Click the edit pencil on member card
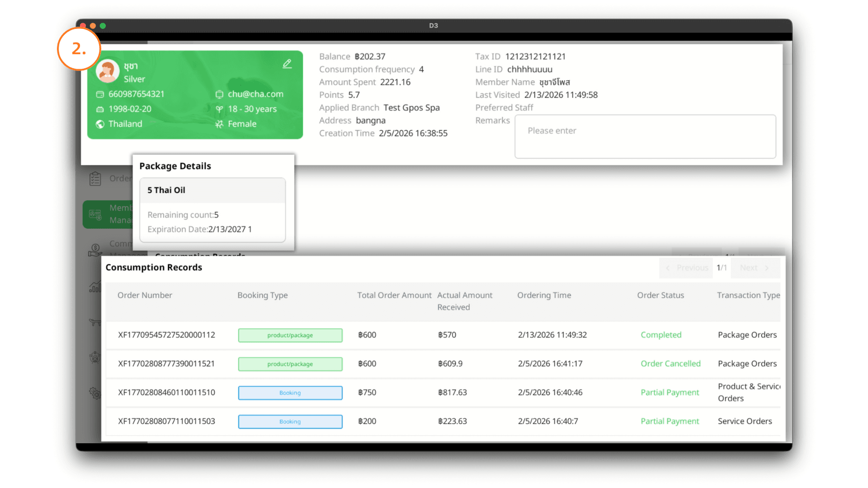The height and width of the screenshot is (488, 868). click(287, 64)
